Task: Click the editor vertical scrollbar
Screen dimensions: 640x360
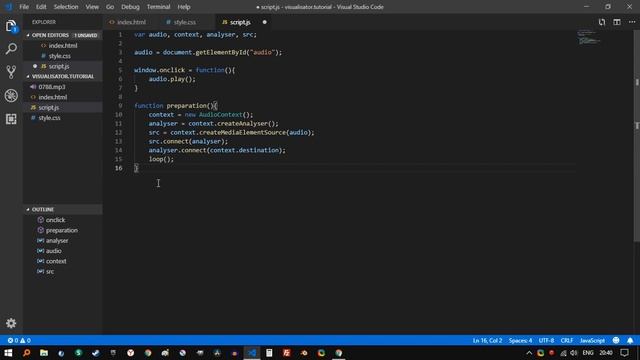Action: pyautogui.click(x=637, y=136)
